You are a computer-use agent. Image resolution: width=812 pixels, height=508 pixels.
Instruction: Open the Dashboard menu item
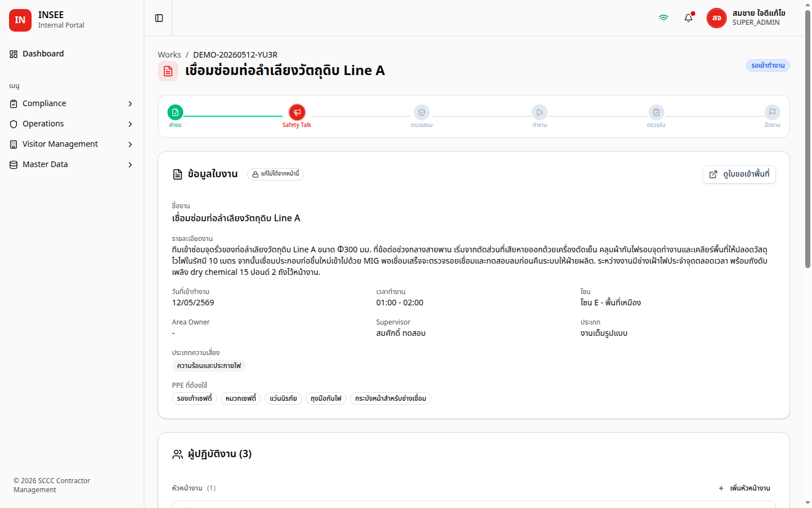point(72,54)
